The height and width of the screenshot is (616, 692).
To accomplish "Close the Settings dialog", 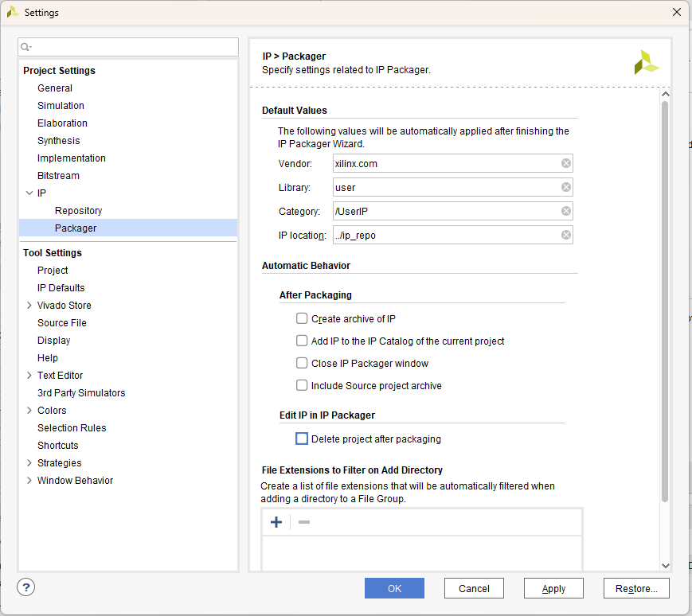I will pos(677,13).
